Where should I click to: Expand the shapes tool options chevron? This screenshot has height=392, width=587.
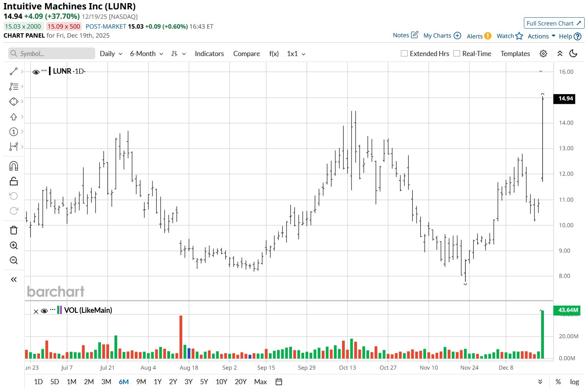pyautogui.click(x=22, y=102)
